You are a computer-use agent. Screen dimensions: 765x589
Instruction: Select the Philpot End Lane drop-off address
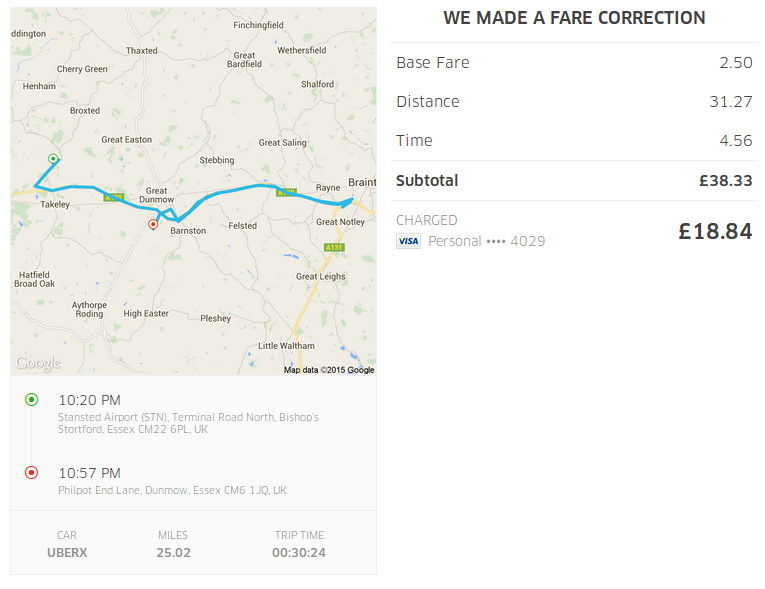pos(172,490)
